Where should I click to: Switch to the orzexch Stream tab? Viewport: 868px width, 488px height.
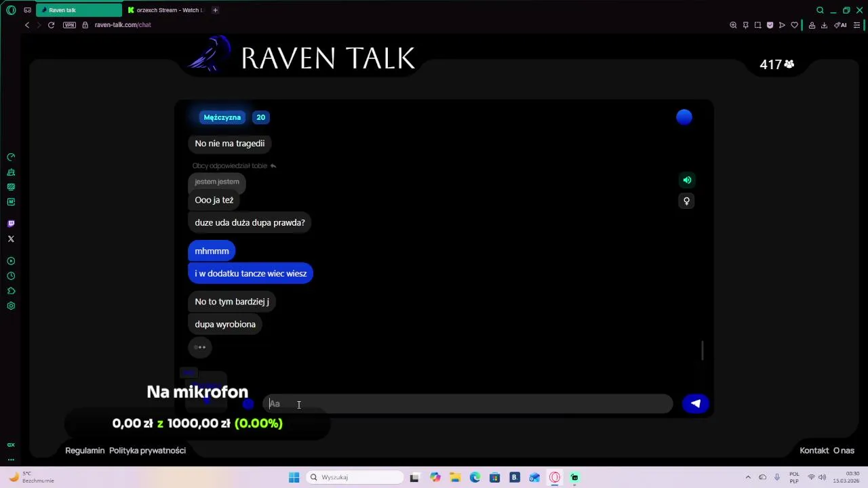pos(165,10)
